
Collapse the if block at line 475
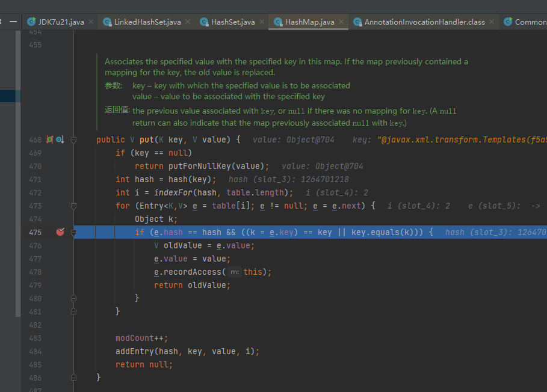(73, 232)
